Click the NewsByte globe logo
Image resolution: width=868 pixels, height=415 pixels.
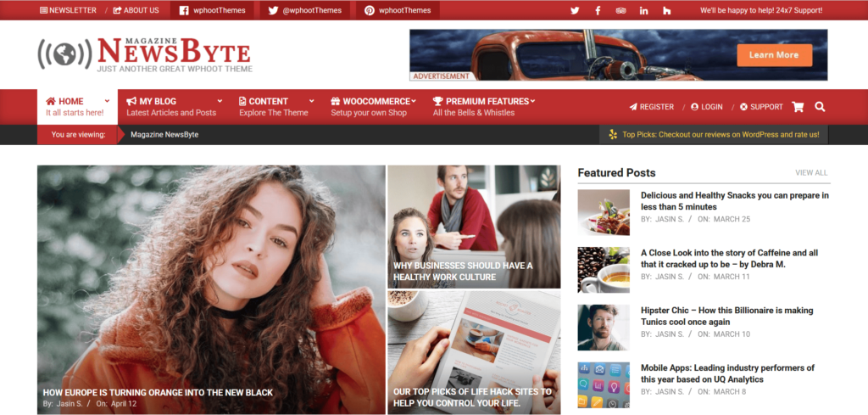[x=64, y=53]
